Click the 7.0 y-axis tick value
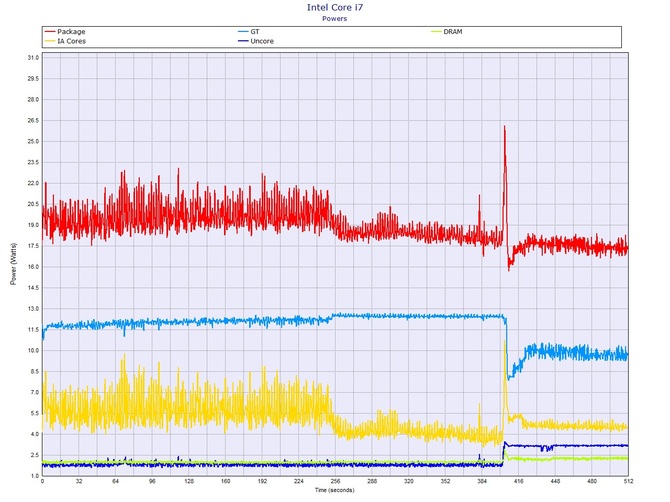670x502 pixels. click(x=35, y=393)
